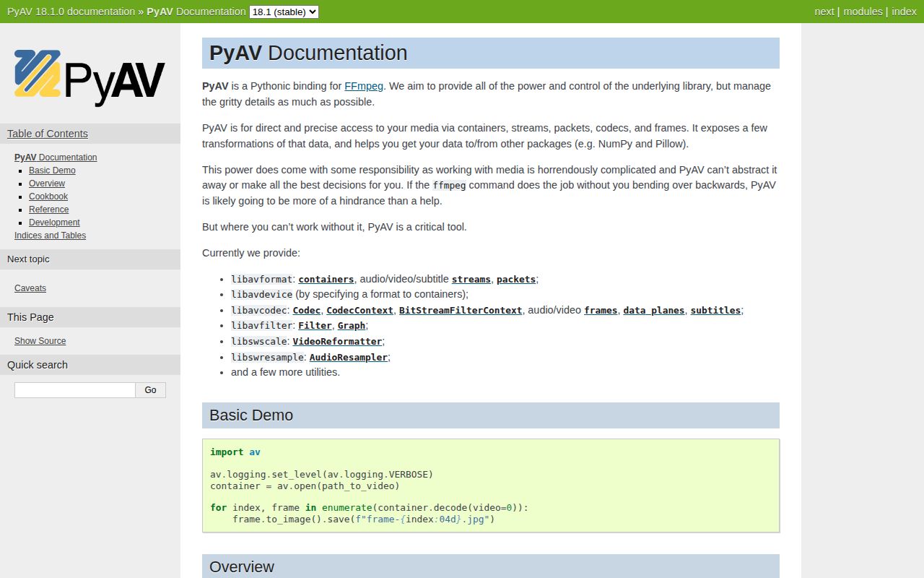
Task: Click the libswresample code label
Action: coord(267,358)
